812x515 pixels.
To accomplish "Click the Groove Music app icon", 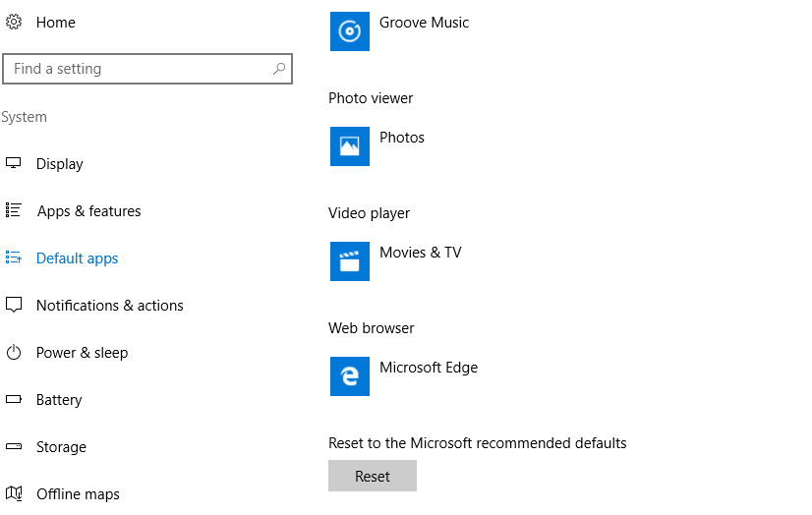I will tap(350, 31).
